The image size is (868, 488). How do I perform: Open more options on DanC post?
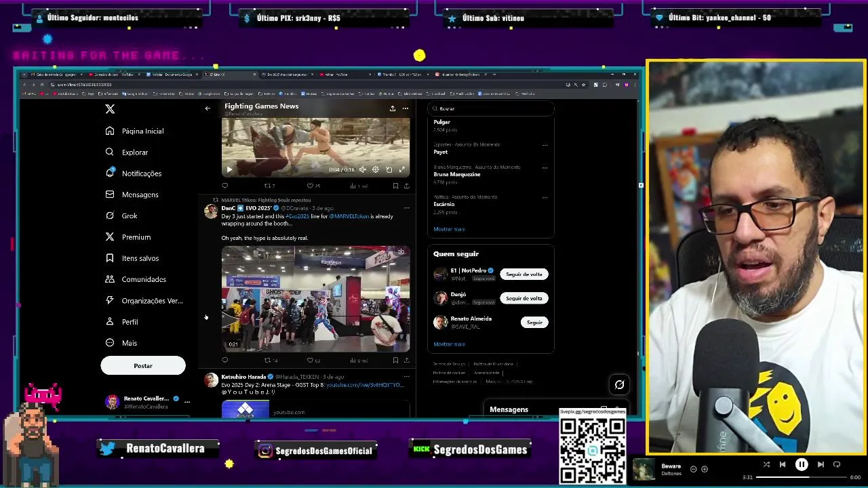point(406,208)
